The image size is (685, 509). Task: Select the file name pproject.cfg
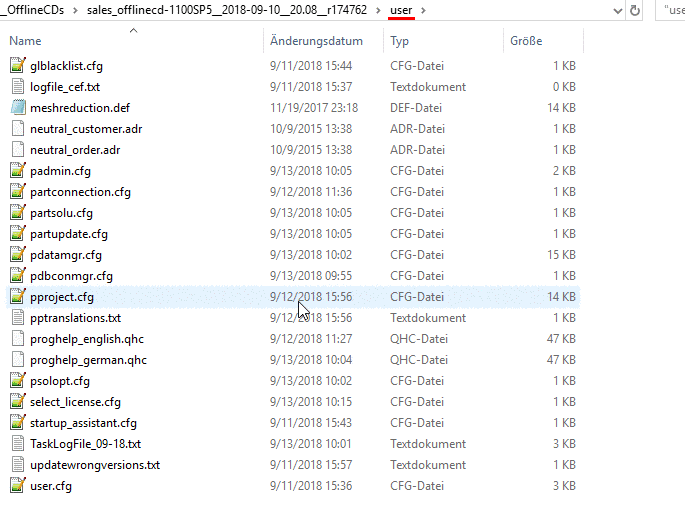point(62,297)
